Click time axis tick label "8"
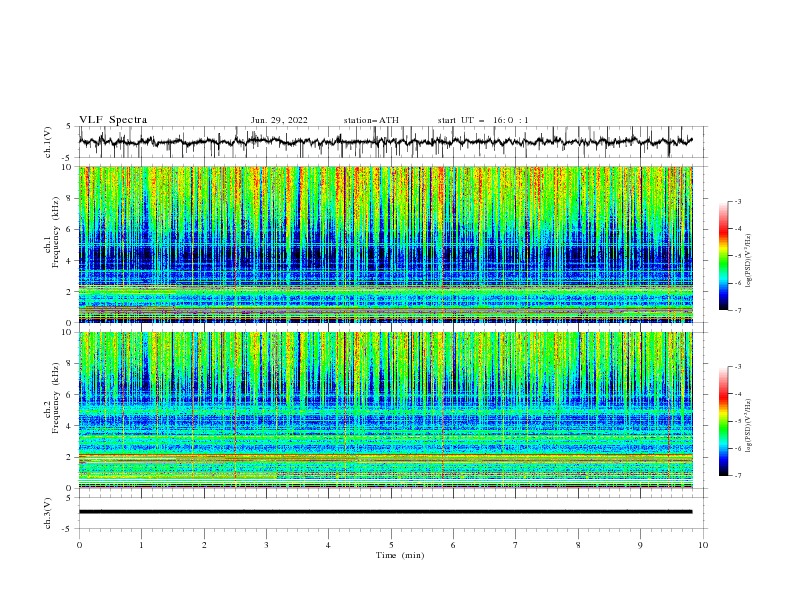Image resolution: width=792 pixels, height=612 pixels. (578, 545)
